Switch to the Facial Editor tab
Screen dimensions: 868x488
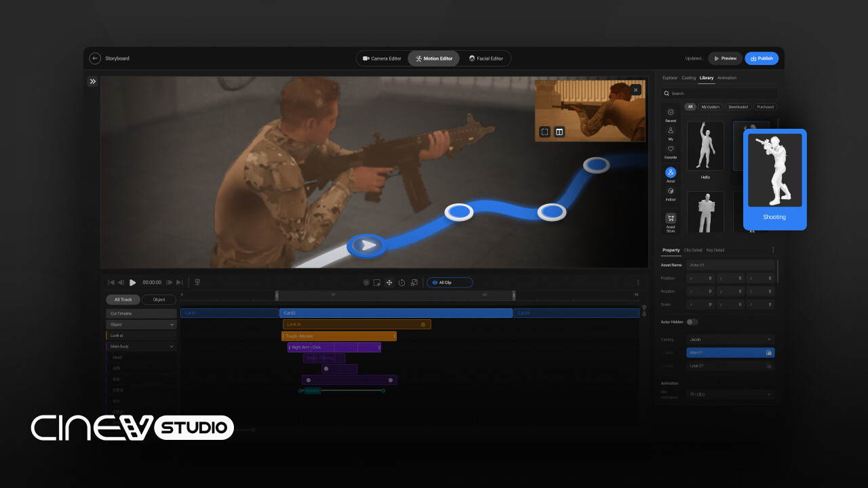click(487, 58)
